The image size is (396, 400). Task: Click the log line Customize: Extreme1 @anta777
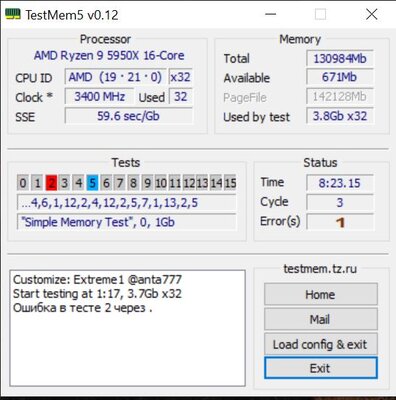tap(97, 279)
